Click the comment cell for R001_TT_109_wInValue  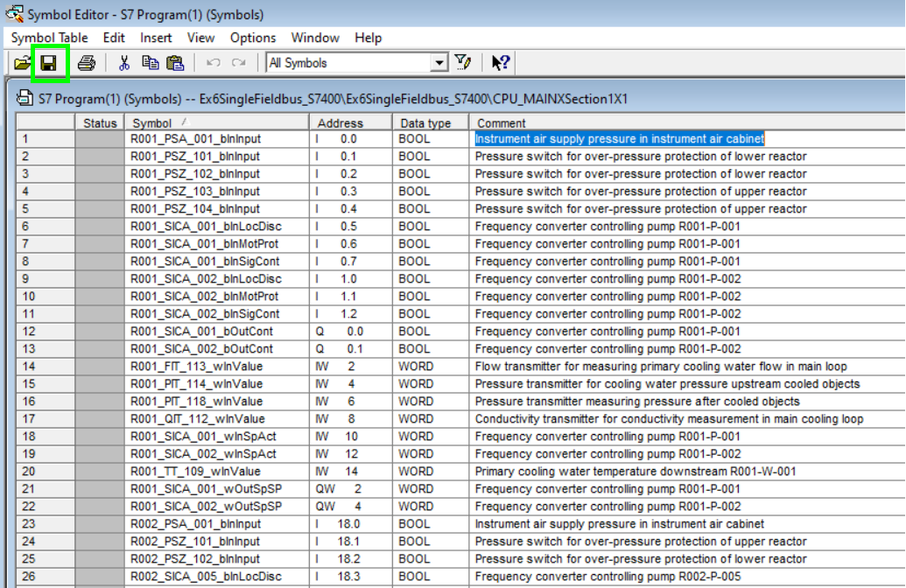click(636, 472)
